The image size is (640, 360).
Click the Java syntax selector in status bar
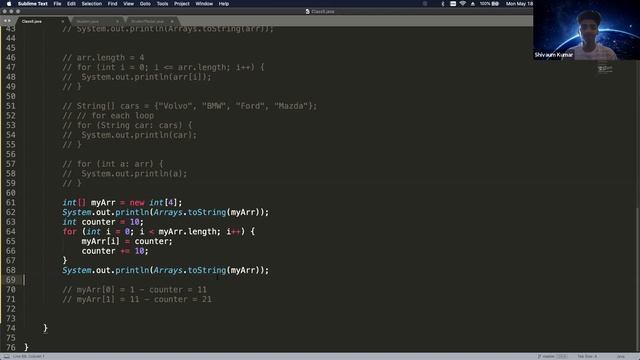(620, 356)
